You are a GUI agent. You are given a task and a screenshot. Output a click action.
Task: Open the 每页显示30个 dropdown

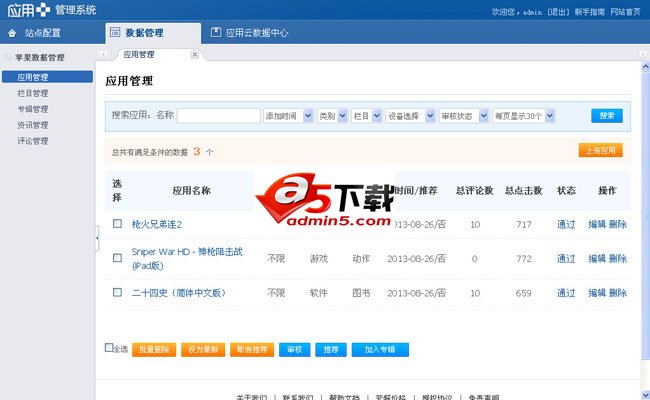pos(523,116)
